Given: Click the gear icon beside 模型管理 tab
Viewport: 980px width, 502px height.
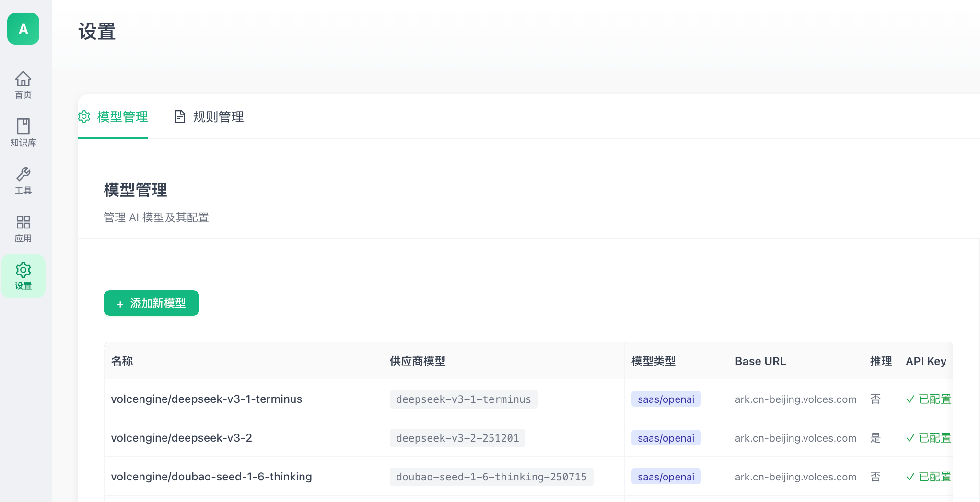Looking at the screenshot, I should click(84, 117).
